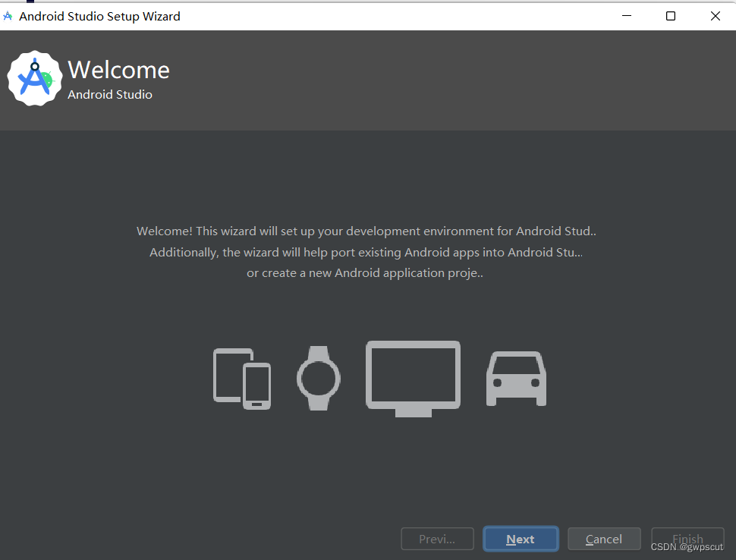Click the "Additionally, the wizard will help" line

coord(366,252)
